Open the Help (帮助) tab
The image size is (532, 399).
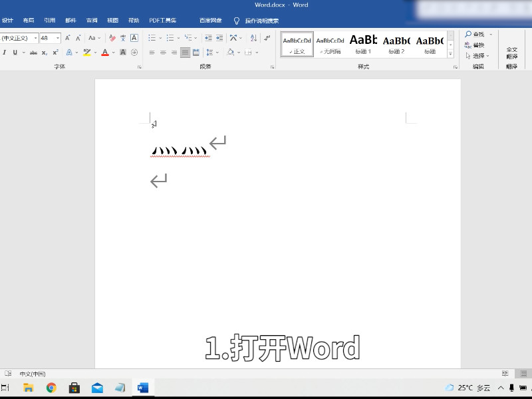tap(134, 21)
